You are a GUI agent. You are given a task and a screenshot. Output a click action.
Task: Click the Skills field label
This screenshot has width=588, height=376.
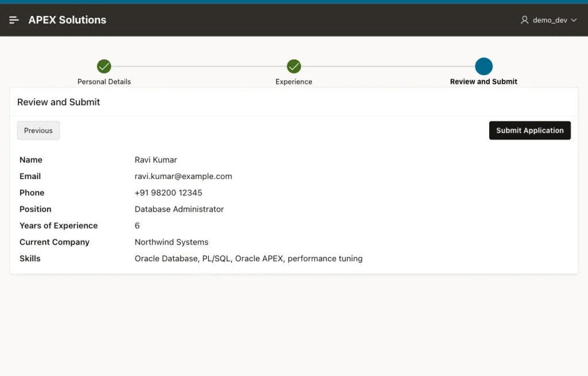click(30, 259)
